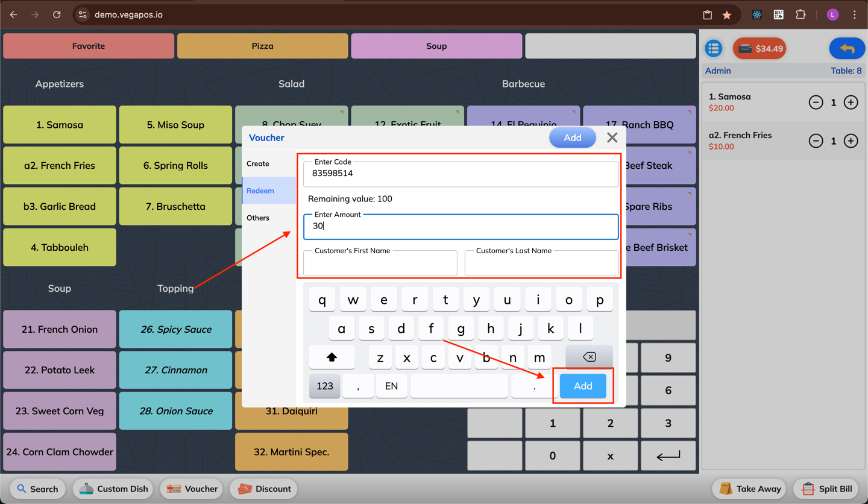Open the $34.49 print bill button

(759, 48)
